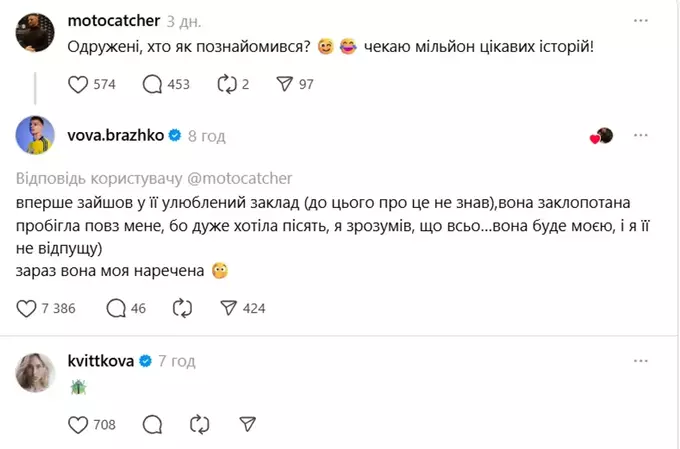Share motocatcher's post via send icon
Screen dimensions: 680x449
282,84
